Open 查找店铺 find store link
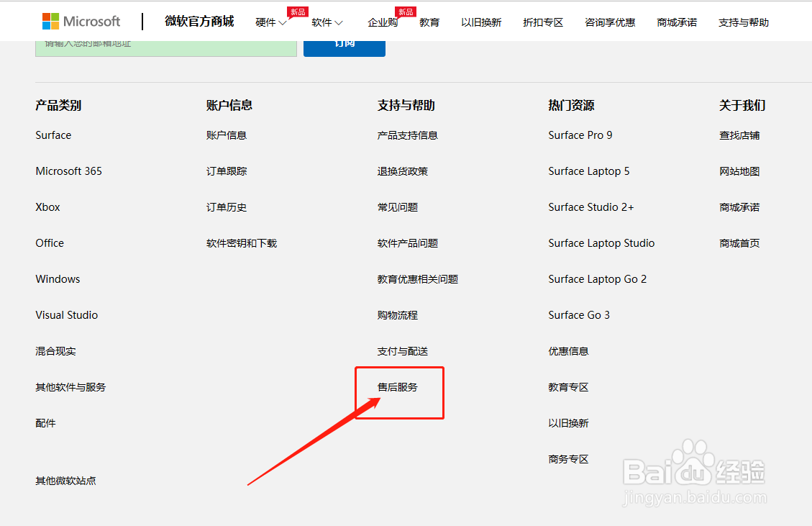 [x=739, y=135]
